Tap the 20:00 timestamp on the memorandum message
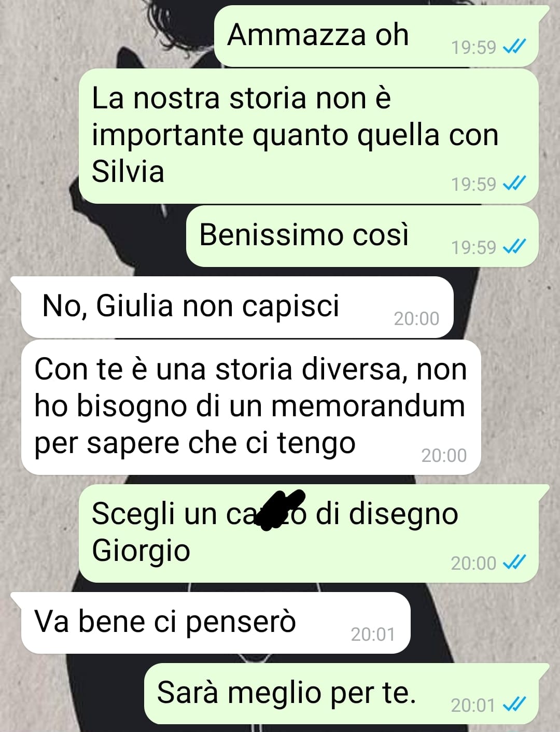 pos(444,455)
